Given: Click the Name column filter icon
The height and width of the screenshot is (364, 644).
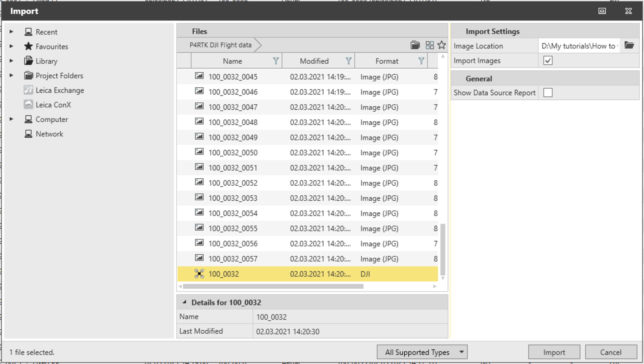Looking at the screenshot, I should click(x=276, y=61).
